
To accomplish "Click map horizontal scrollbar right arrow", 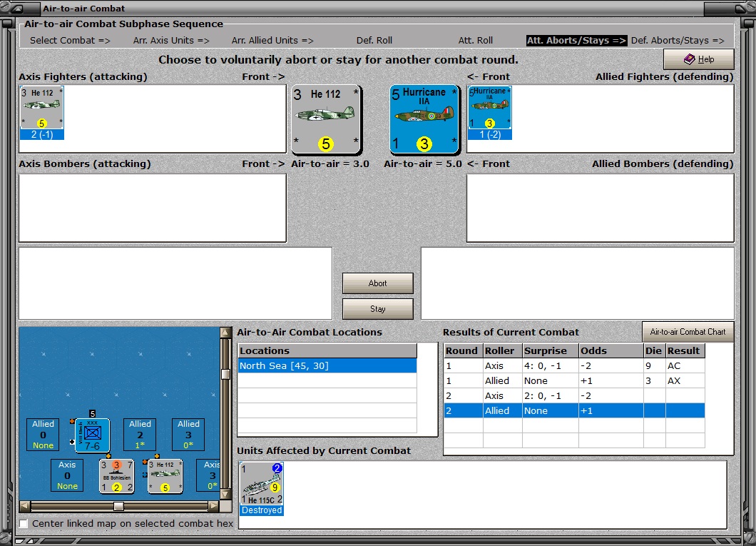I will [213, 506].
